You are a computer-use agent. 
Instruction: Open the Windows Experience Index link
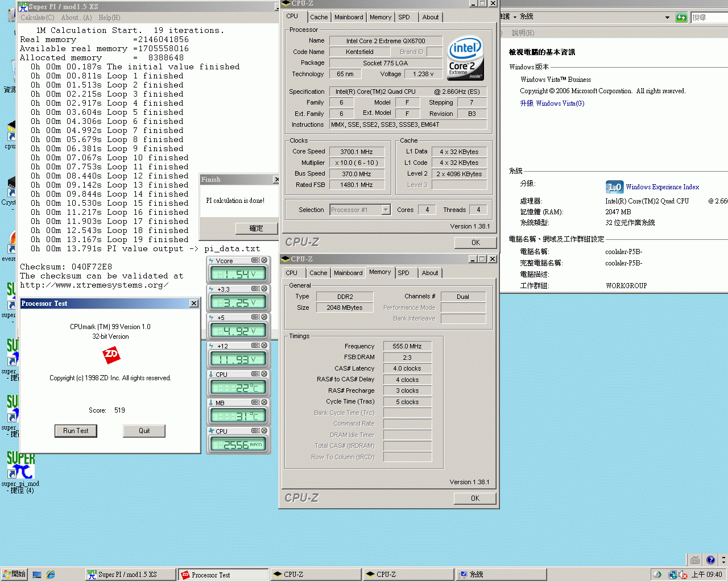pos(663,187)
